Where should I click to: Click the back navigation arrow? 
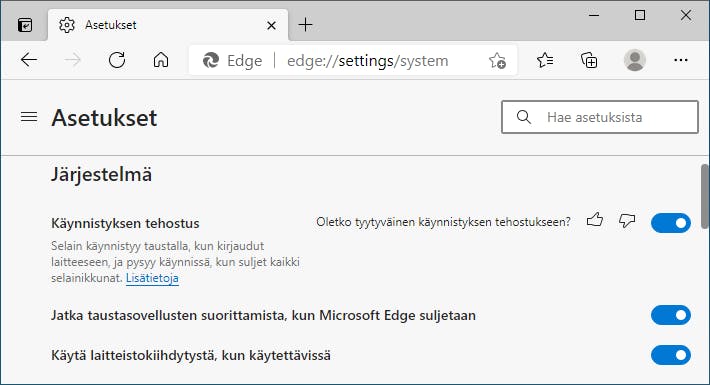tap(29, 60)
